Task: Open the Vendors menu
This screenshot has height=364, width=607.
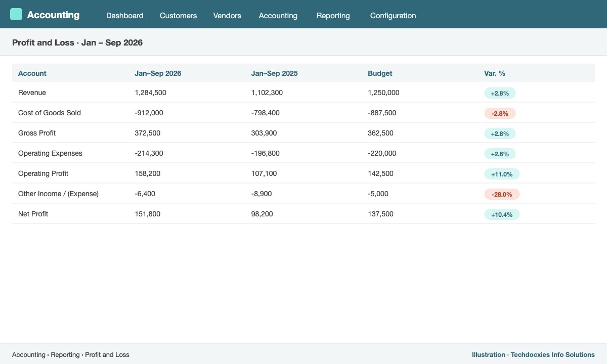Action: point(227,16)
